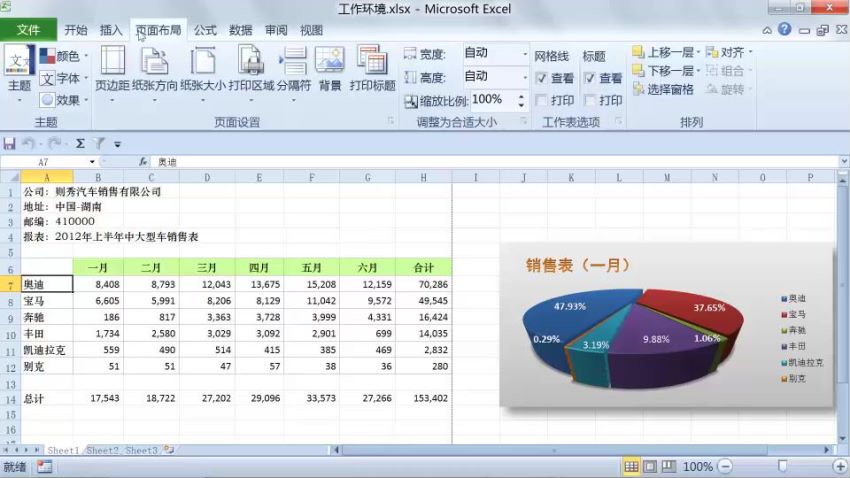
Task: Select cell containing 153,402
Action: [x=423, y=398]
